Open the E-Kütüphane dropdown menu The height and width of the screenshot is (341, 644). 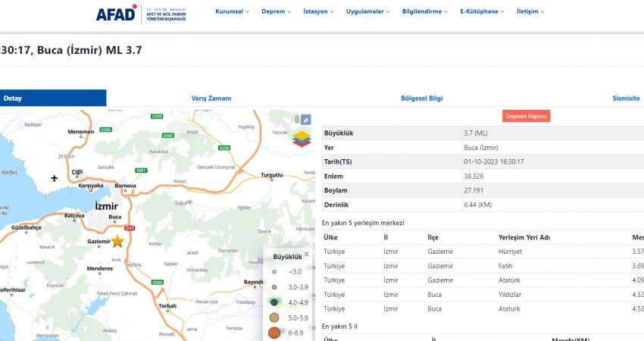click(482, 11)
